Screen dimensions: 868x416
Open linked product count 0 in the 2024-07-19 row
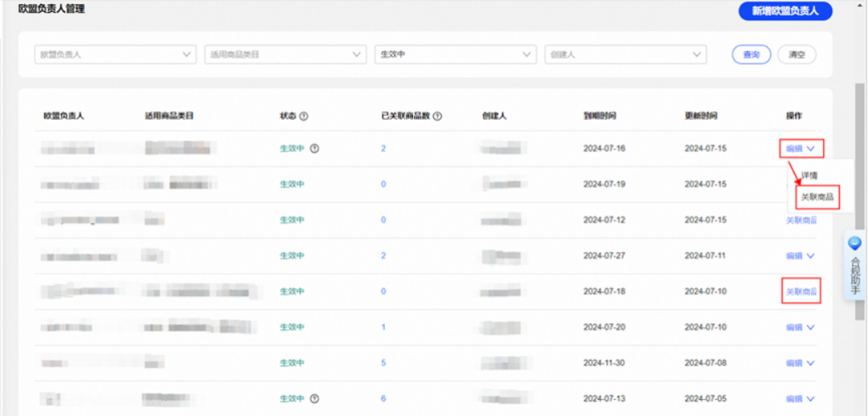[x=383, y=184]
